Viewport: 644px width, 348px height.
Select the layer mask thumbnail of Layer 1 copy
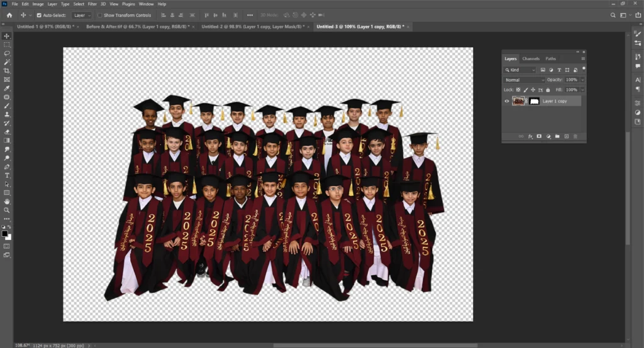tap(533, 101)
